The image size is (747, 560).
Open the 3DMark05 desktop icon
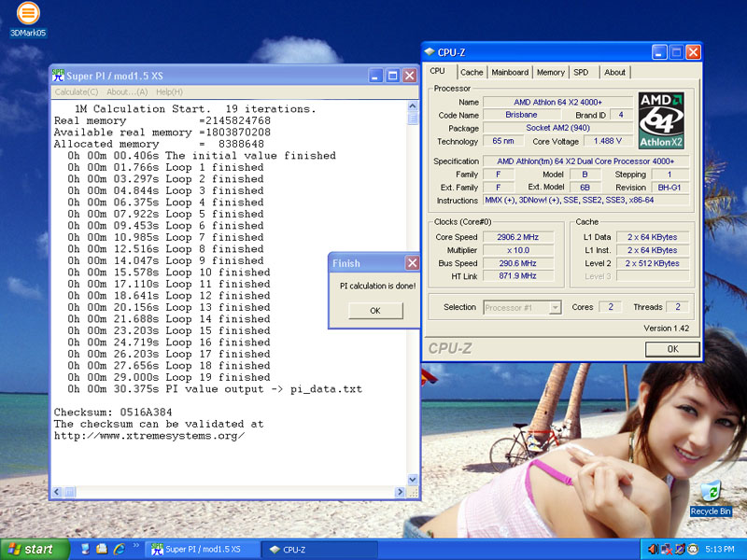pyautogui.click(x=28, y=19)
